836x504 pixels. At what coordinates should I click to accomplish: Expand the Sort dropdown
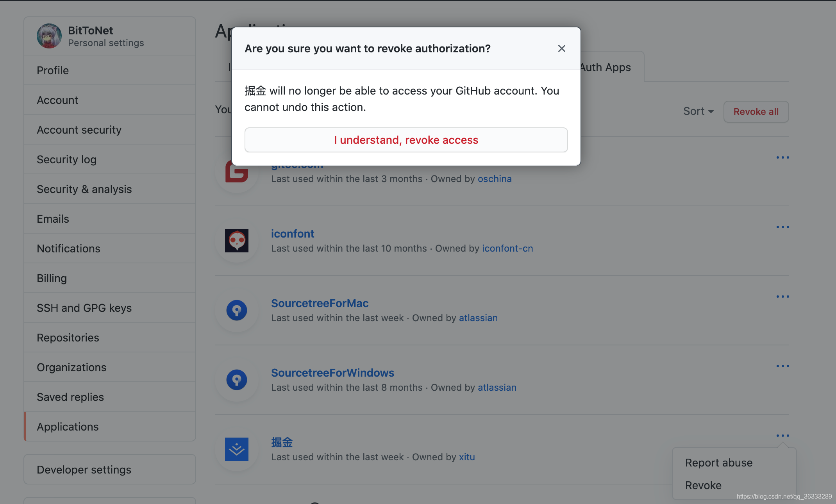coord(698,111)
